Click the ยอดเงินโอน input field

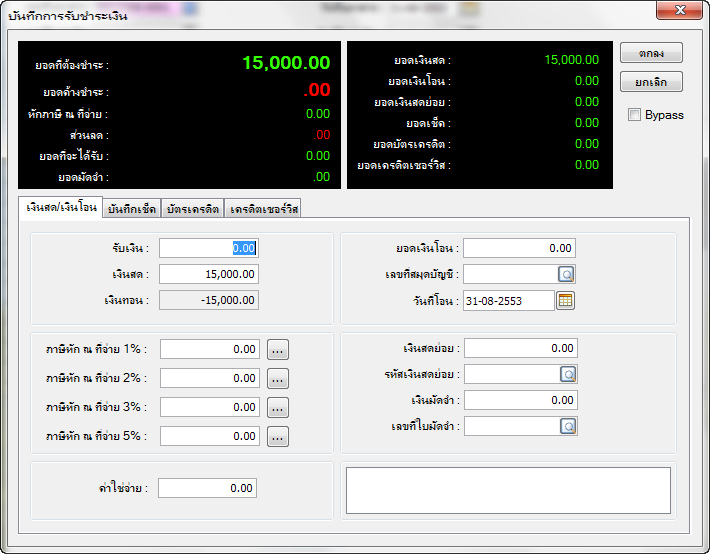[x=519, y=248]
